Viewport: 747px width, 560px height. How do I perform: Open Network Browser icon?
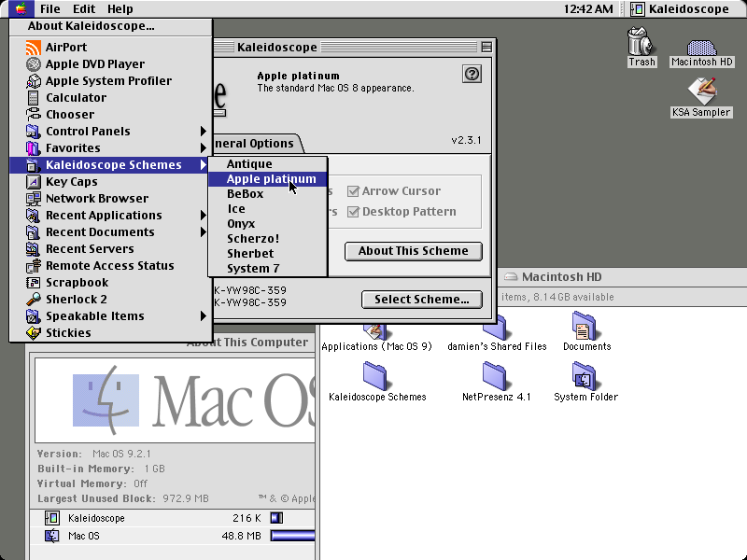34,199
